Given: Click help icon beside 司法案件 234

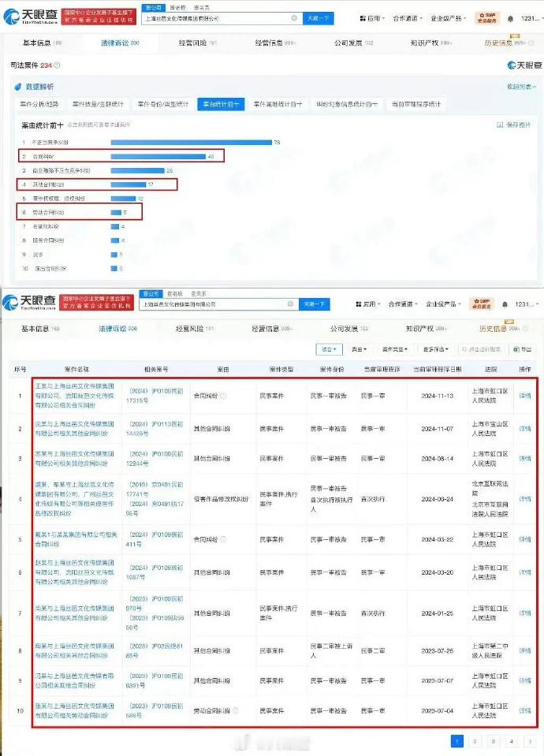Looking at the screenshot, I should pos(57,65).
